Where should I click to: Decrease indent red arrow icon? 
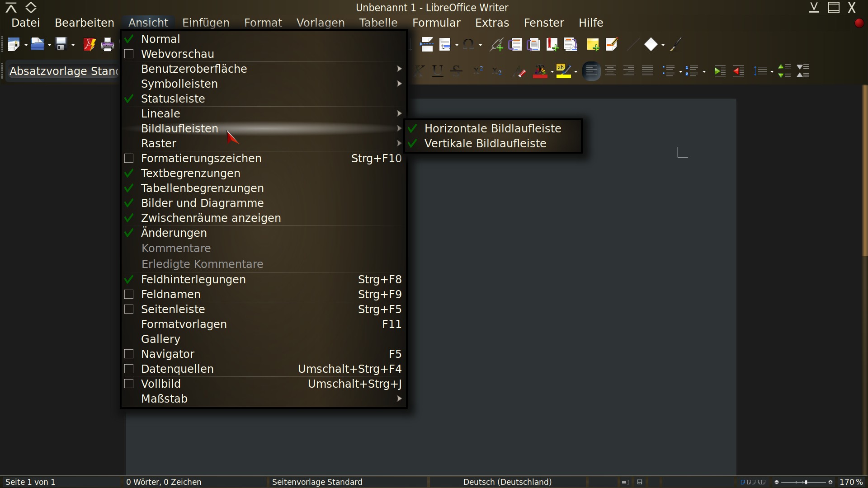(x=739, y=71)
